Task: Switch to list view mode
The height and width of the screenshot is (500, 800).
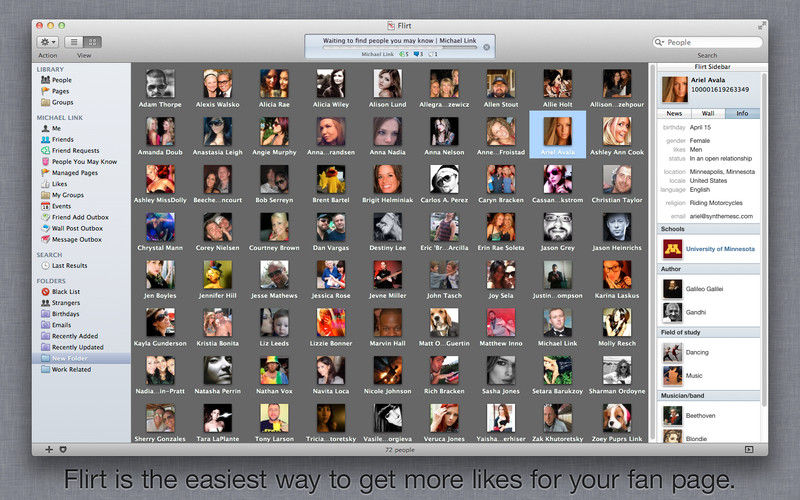Action: (74, 42)
